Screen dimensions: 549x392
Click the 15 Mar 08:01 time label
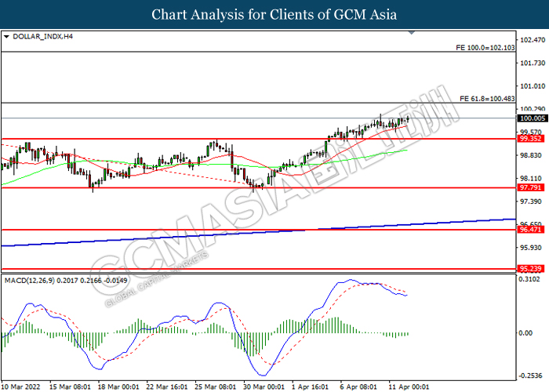point(70,387)
